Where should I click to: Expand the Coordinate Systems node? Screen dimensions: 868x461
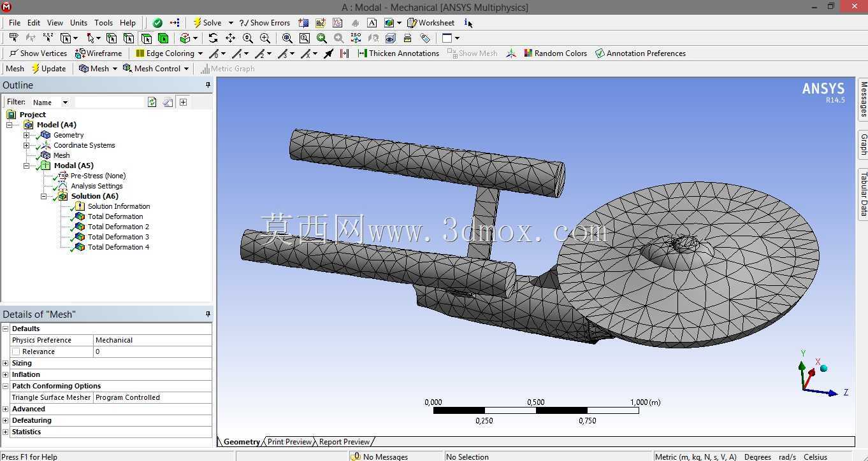pos(26,145)
